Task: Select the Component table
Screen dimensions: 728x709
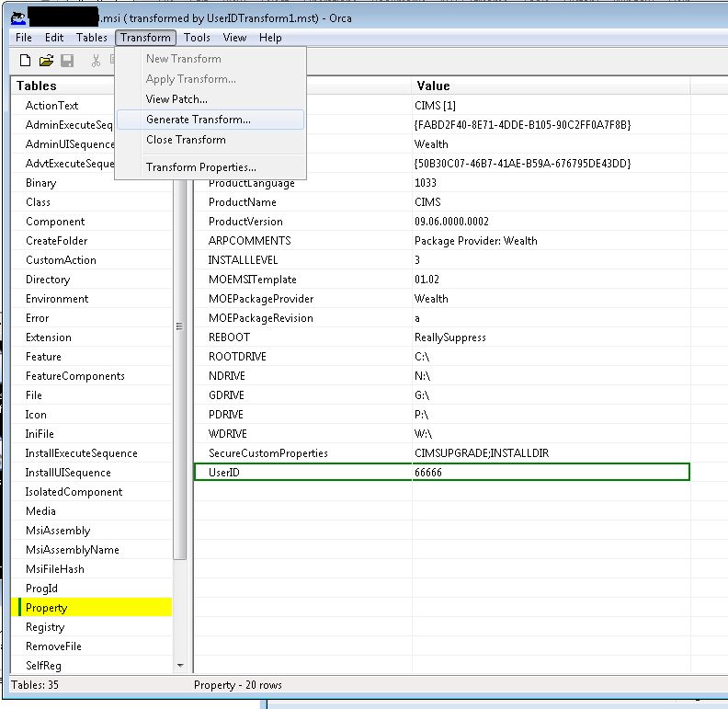Action: coord(55,222)
